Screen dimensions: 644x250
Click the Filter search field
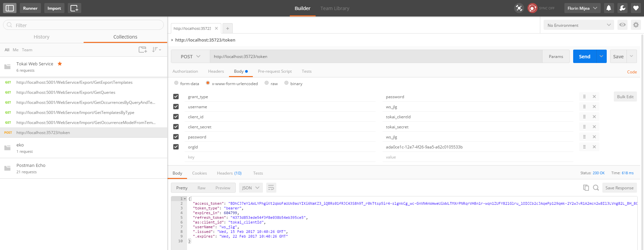point(83,25)
